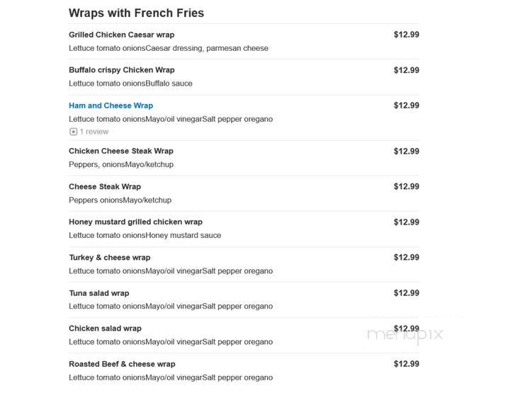This screenshot has width=532, height=393.
Task: Click the Wraps with French Fries heading
Action: pos(136,13)
